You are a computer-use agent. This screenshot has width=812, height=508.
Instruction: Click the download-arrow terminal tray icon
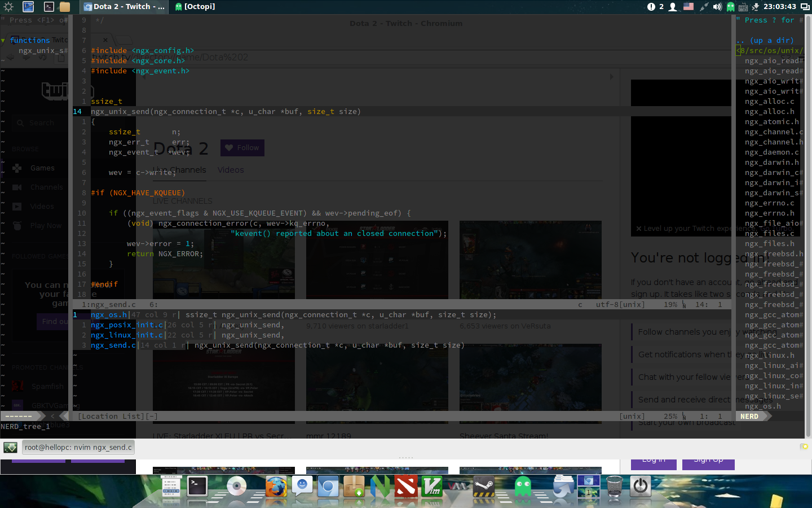tap(756, 7)
